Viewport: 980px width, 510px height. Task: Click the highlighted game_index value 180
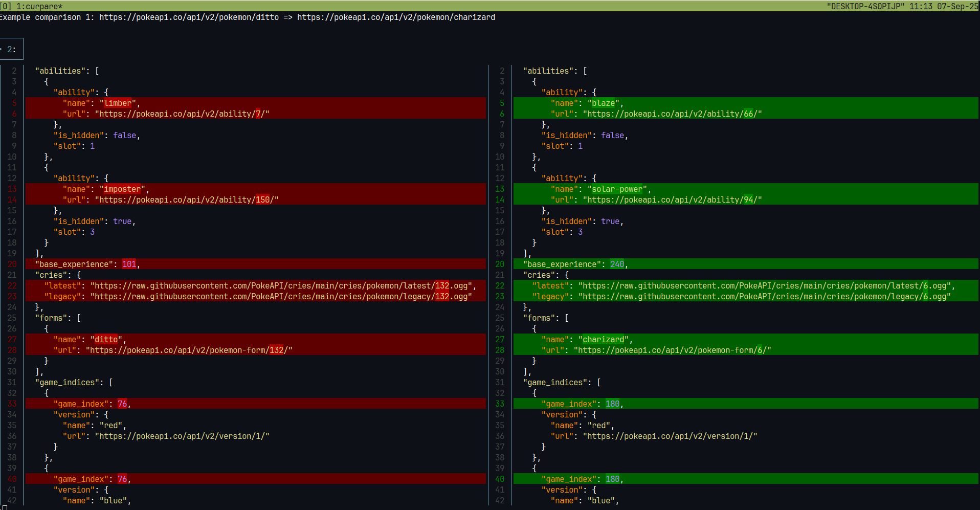[612, 404]
